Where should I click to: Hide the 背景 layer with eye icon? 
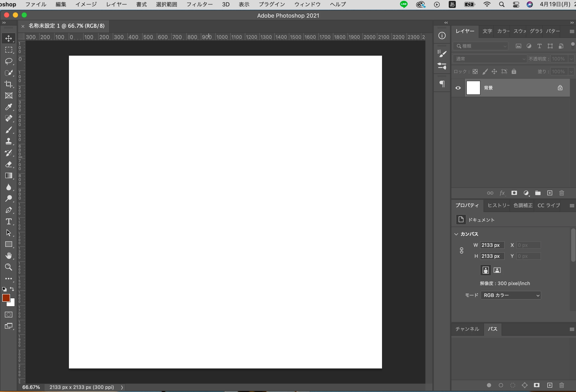point(458,88)
